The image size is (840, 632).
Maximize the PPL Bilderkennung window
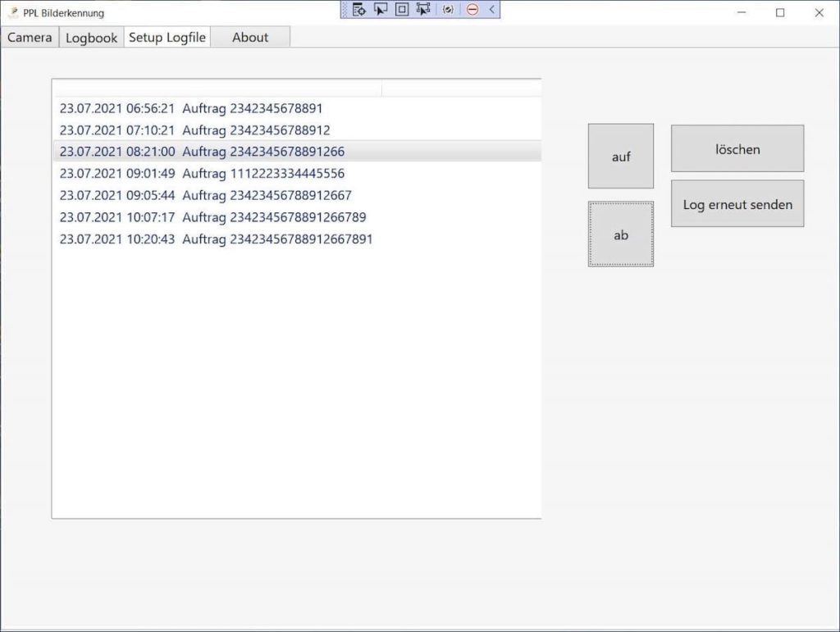780,12
